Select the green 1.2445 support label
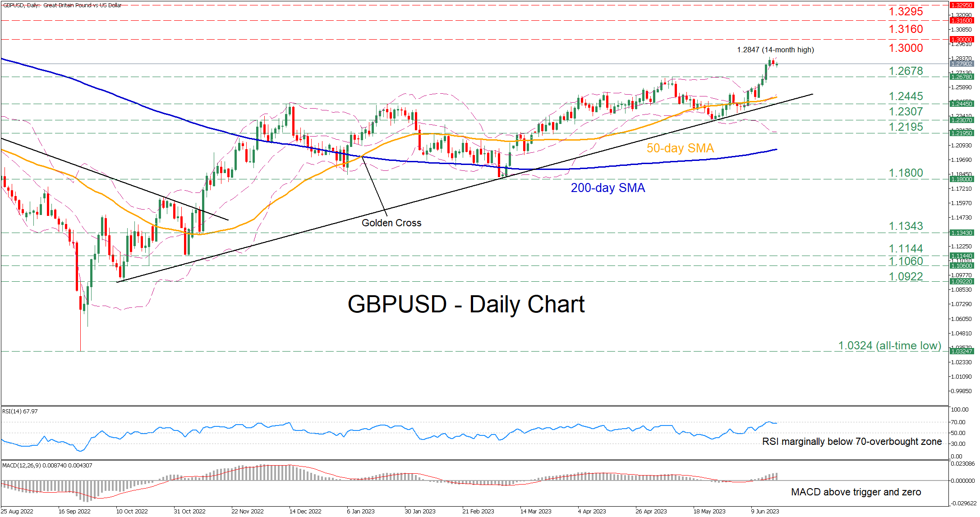This screenshot has width=980, height=517. (906, 96)
